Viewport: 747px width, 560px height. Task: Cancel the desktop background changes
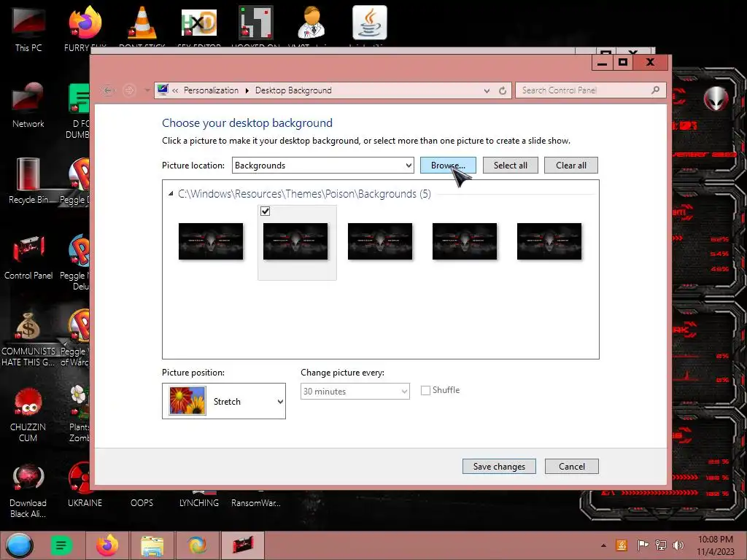click(x=572, y=466)
